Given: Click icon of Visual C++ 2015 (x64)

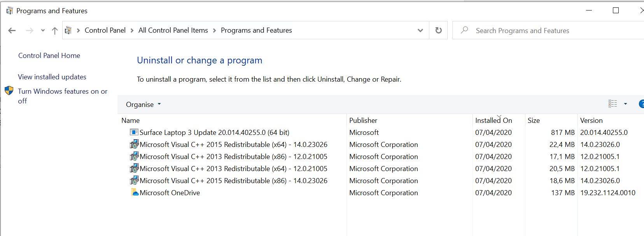Looking at the screenshot, I should [134, 144].
